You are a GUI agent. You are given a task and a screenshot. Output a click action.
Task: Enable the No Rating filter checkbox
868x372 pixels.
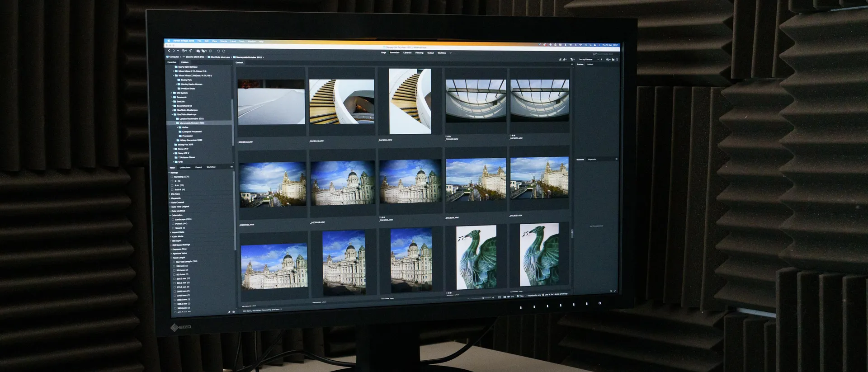pyautogui.click(x=172, y=177)
